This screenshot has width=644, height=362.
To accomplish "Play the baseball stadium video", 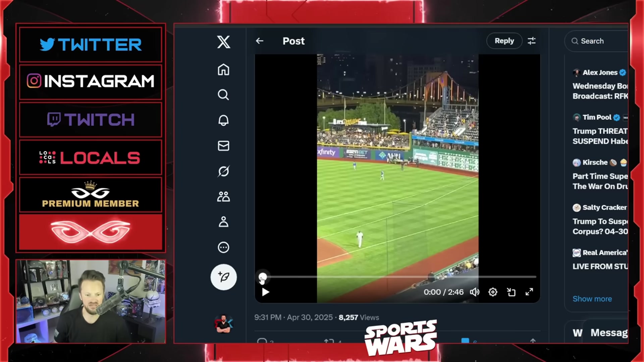I will (265, 292).
